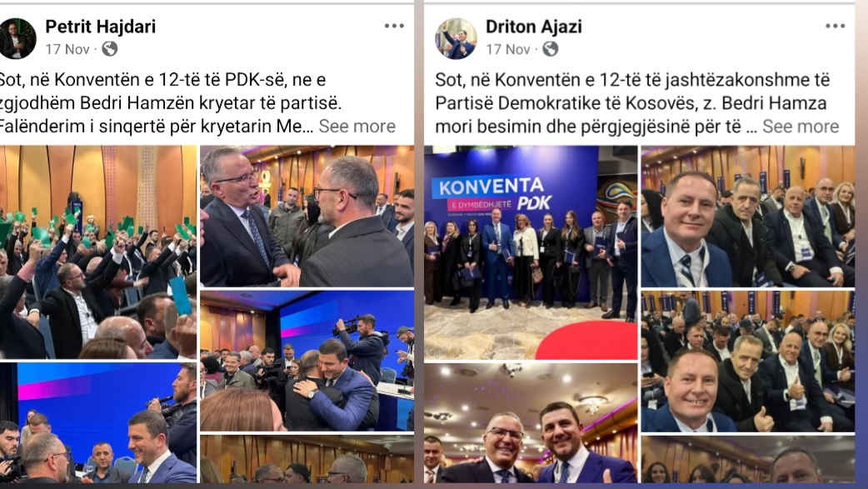The height and width of the screenshot is (489, 868).
Task: Open the selfie of two smiling men under chandeliers
Action: pyautogui.click(x=531, y=423)
